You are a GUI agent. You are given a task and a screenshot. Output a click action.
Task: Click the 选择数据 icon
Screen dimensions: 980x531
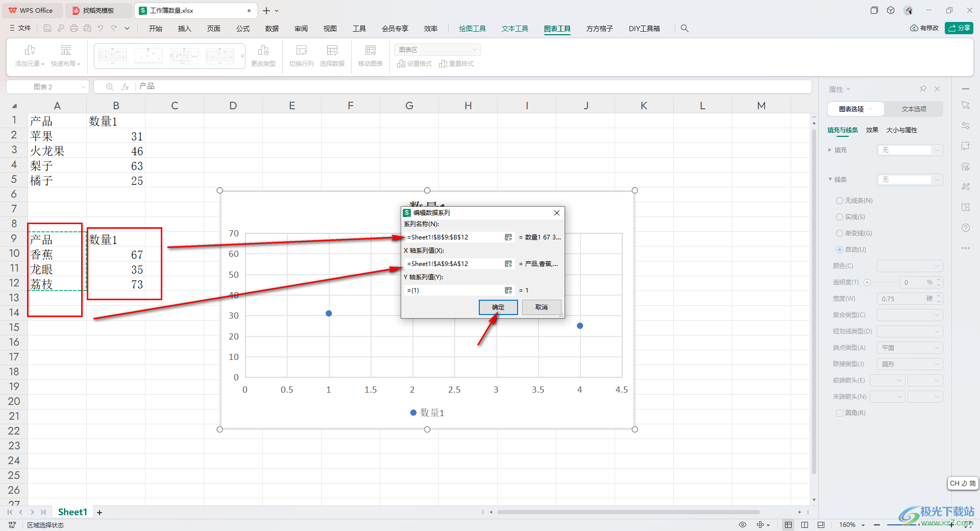point(332,50)
